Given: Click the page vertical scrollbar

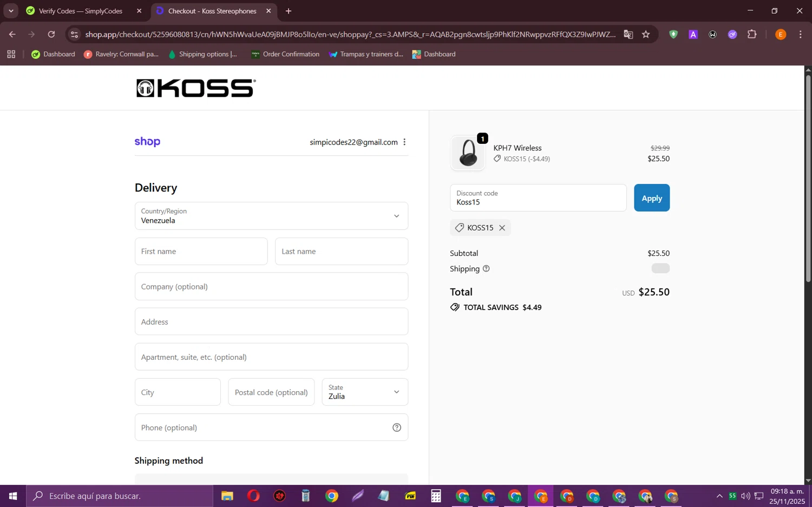Looking at the screenshot, I should [808, 179].
